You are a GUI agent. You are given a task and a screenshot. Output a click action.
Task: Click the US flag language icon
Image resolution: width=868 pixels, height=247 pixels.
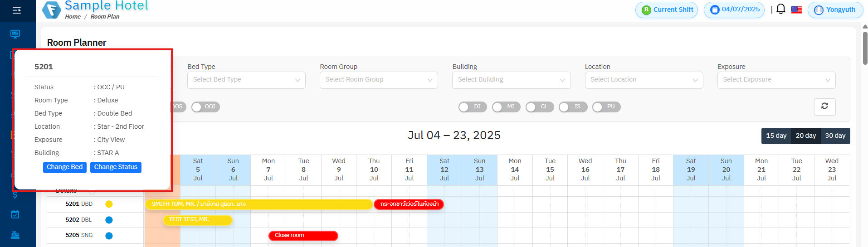(796, 10)
